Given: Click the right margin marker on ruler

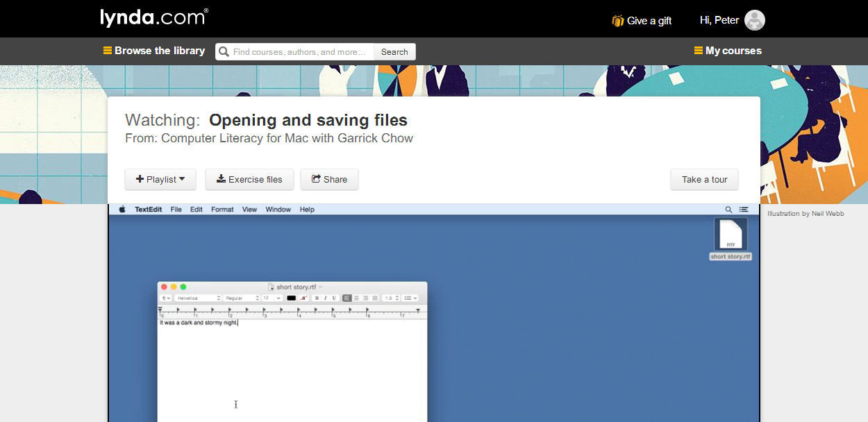Looking at the screenshot, I should tap(418, 310).
